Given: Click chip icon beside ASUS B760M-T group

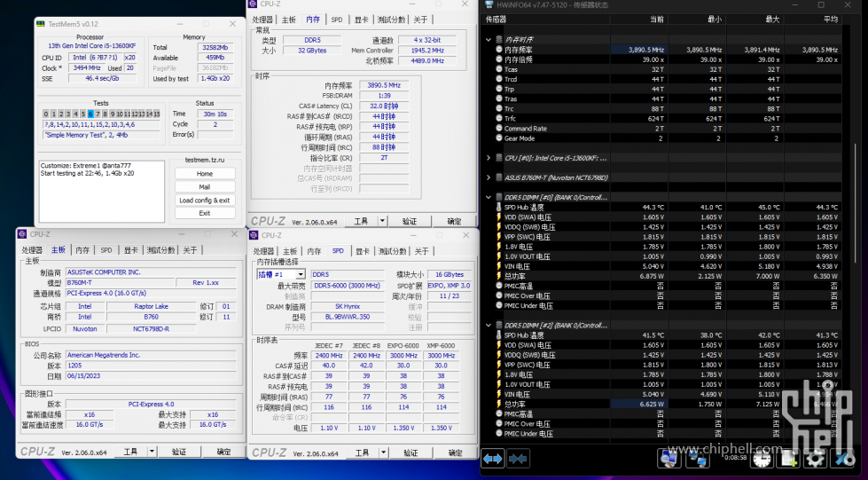Looking at the screenshot, I should (499, 177).
